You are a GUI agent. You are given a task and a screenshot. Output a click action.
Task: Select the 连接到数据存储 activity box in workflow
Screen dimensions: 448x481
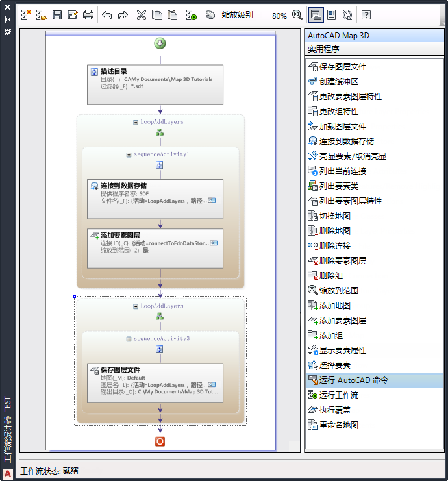click(x=155, y=199)
